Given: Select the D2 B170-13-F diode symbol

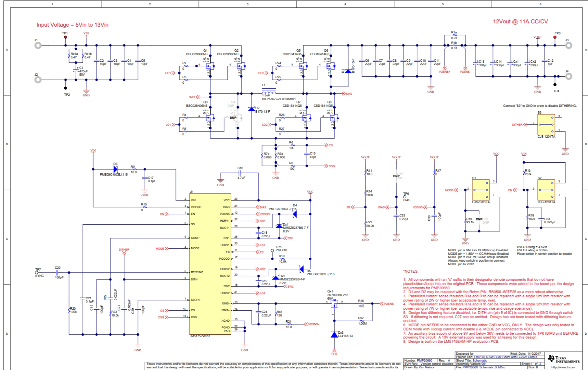Looking at the screenshot, I should (x=251, y=109).
